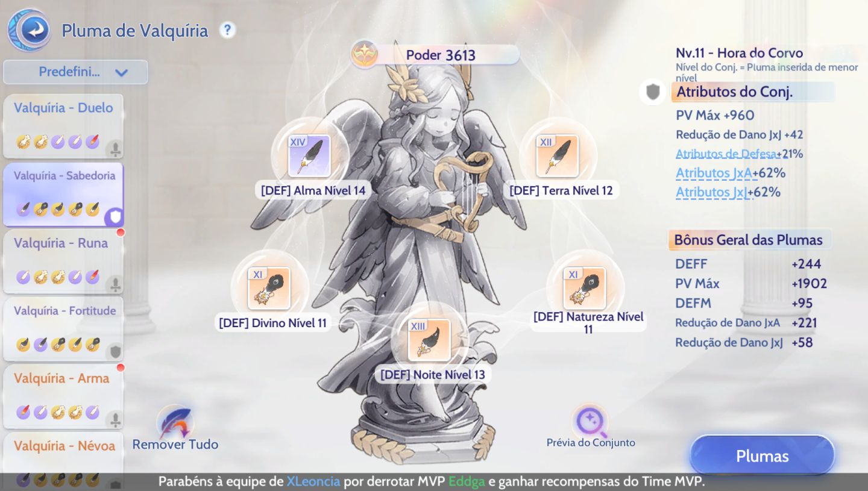
Task: Click sword icon on Valquíria - Arma card
Action: tap(115, 419)
